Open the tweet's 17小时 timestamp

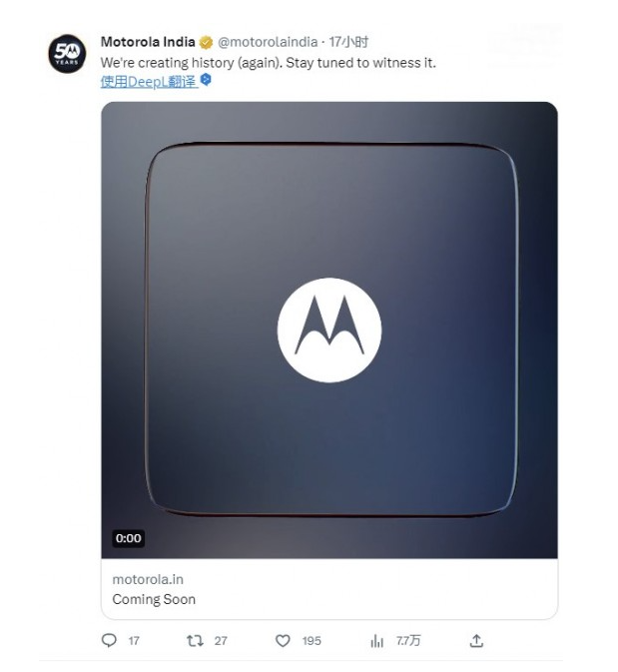pyautogui.click(x=348, y=42)
